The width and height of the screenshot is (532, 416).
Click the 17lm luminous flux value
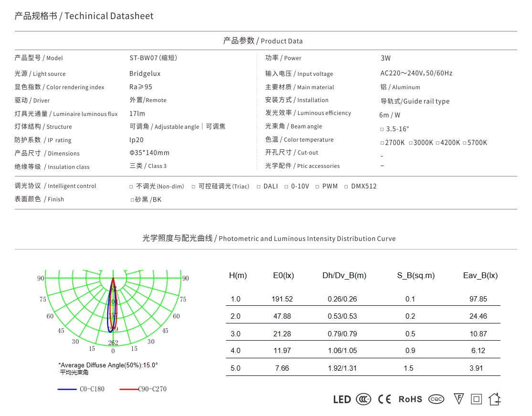click(137, 114)
